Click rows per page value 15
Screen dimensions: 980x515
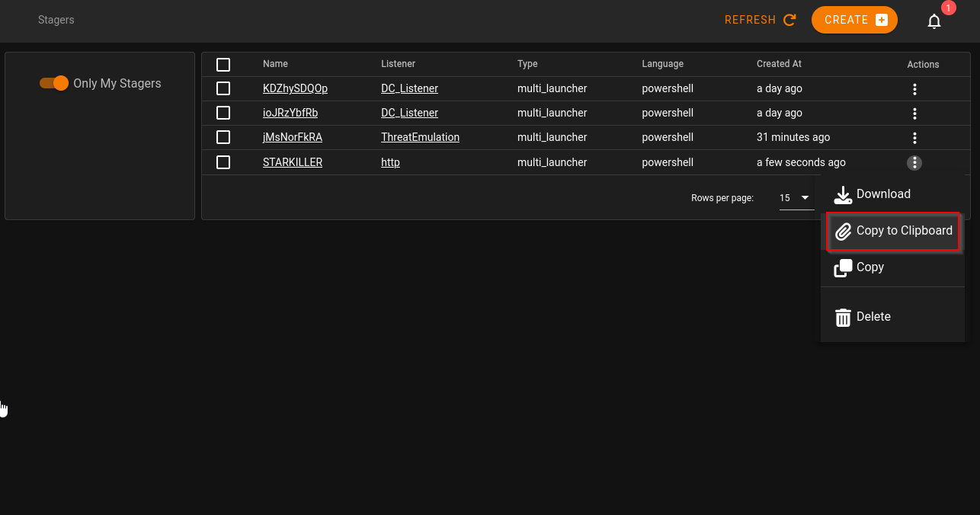785,198
